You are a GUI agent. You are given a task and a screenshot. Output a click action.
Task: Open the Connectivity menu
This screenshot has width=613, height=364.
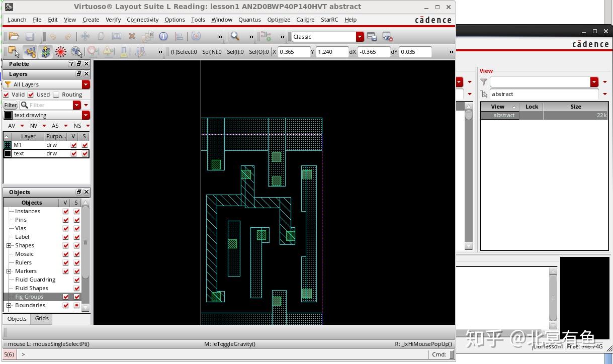coord(142,20)
